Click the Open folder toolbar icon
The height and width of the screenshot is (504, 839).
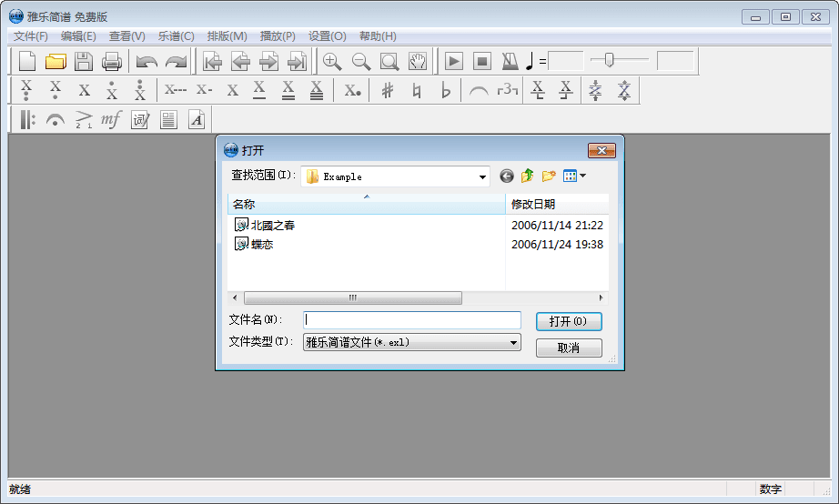tap(56, 62)
